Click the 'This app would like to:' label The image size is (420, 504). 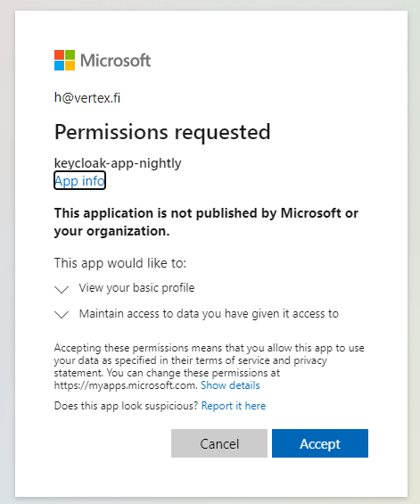(x=120, y=263)
